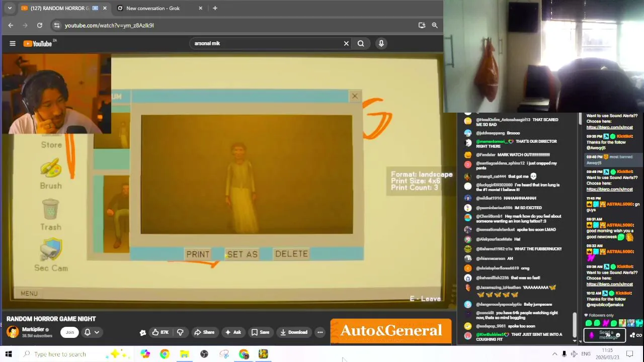Open the tab search dropdown arrow
The width and height of the screenshot is (644, 362).
[x=10, y=8]
